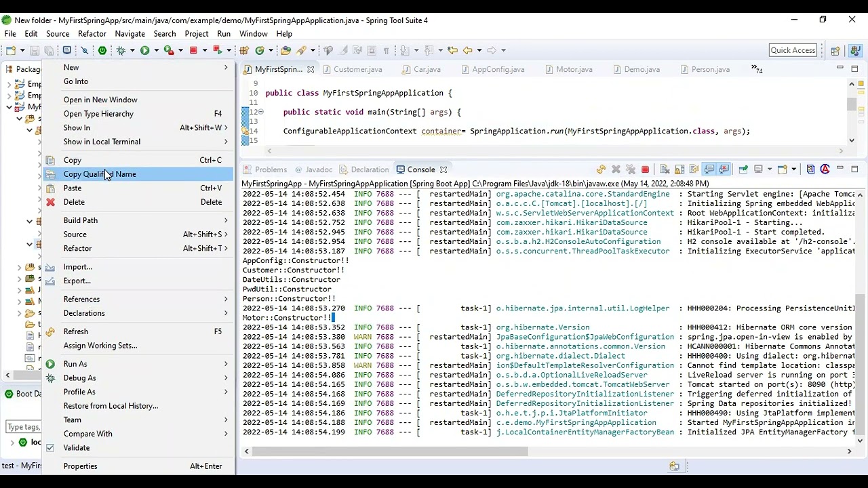Open Run As submenu entry
The width and height of the screenshot is (868, 488).
pyautogui.click(x=138, y=364)
